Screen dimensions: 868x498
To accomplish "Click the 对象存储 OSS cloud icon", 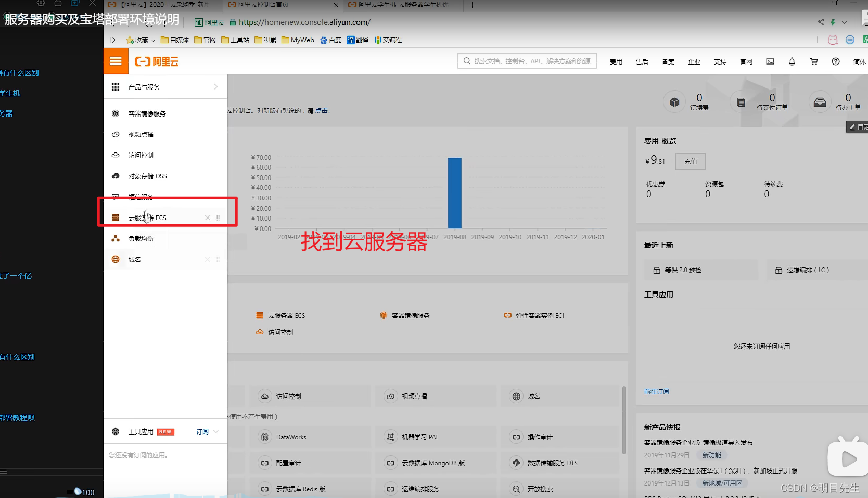I will click(116, 176).
